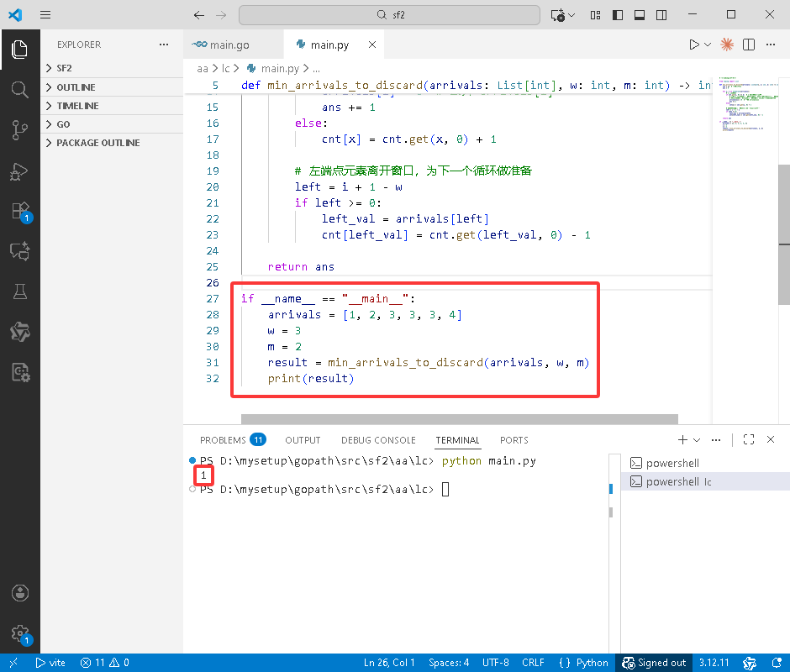Select the main.py editor tab
The width and height of the screenshot is (790, 672).
pyautogui.click(x=329, y=45)
